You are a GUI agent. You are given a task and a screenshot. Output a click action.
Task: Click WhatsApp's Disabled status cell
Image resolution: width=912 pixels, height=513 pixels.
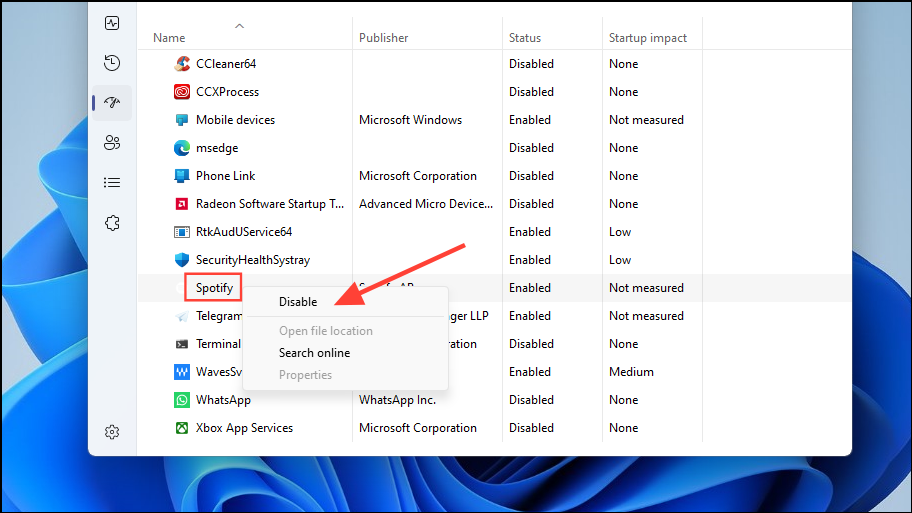(x=532, y=400)
